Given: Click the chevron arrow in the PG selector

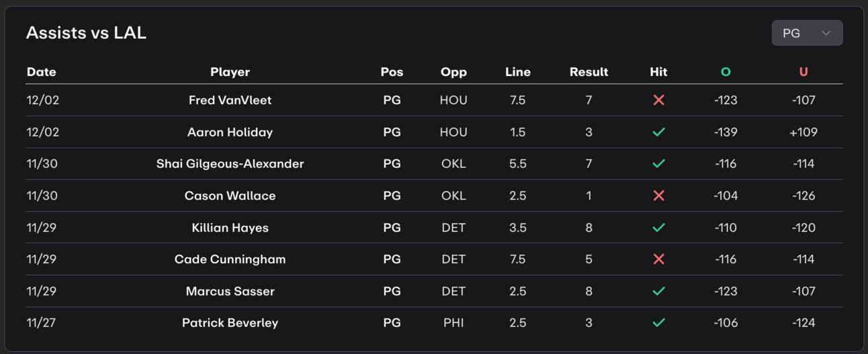Looking at the screenshot, I should [826, 33].
